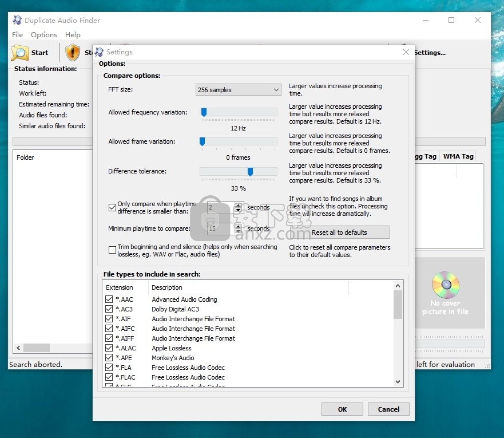
Task: Open the FFT size dropdown
Action: point(239,90)
